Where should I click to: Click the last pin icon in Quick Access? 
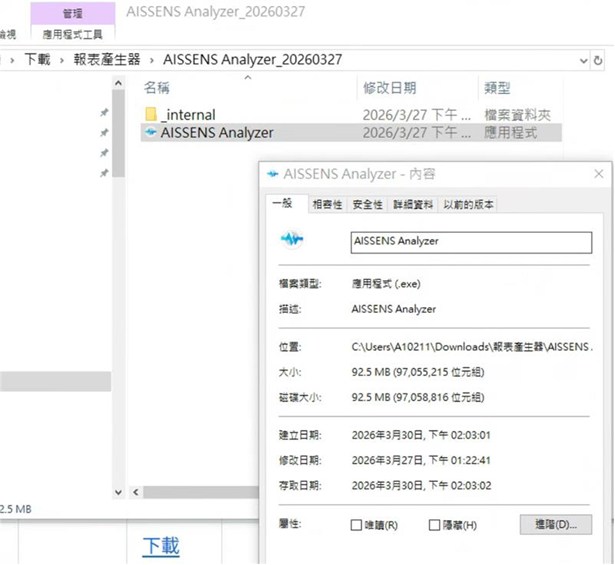104,173
